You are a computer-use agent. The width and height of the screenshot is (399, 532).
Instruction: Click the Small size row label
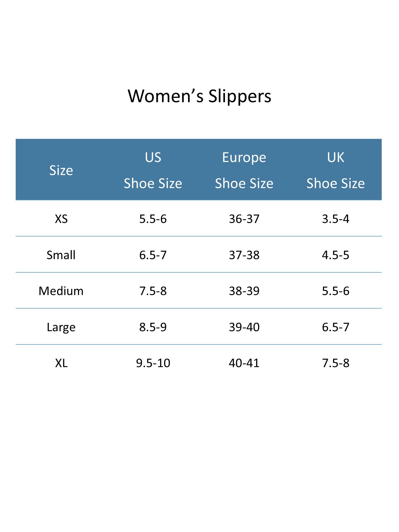coord(61,255)
